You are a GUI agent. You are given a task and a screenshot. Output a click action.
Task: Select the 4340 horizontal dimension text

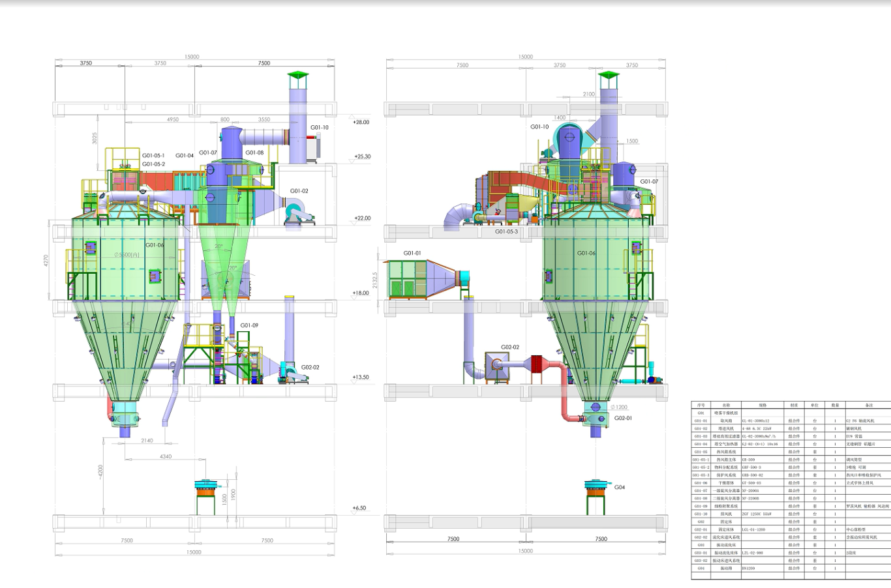coord(166,456)
